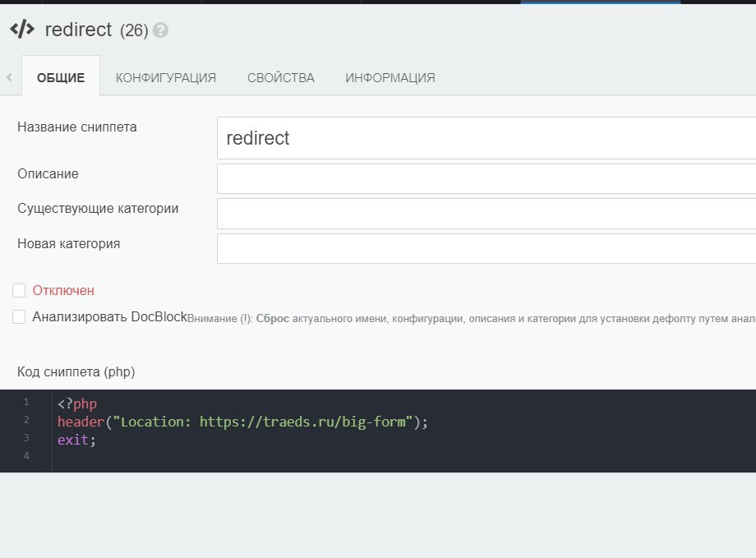Click the help question-mark icon beside redirect (26)
Screen dimensions: 756x558
click(x=160, y=30)
